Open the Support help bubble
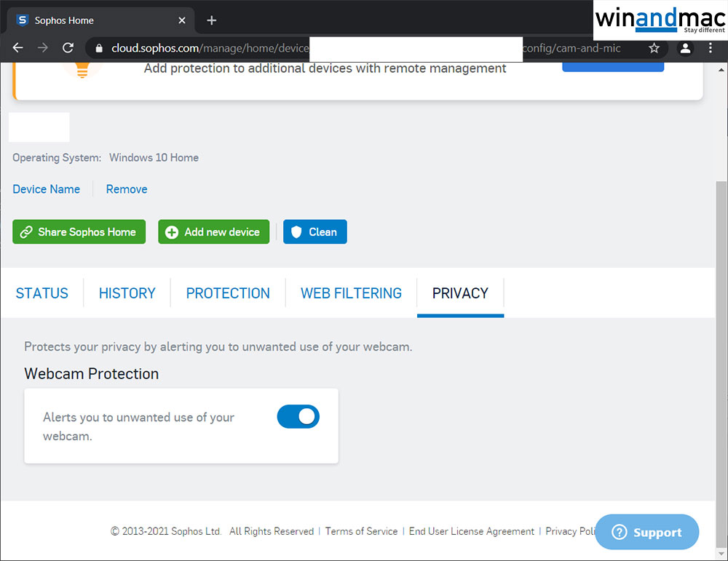Viewport: 728px width, 561px height. coord(647,533)
